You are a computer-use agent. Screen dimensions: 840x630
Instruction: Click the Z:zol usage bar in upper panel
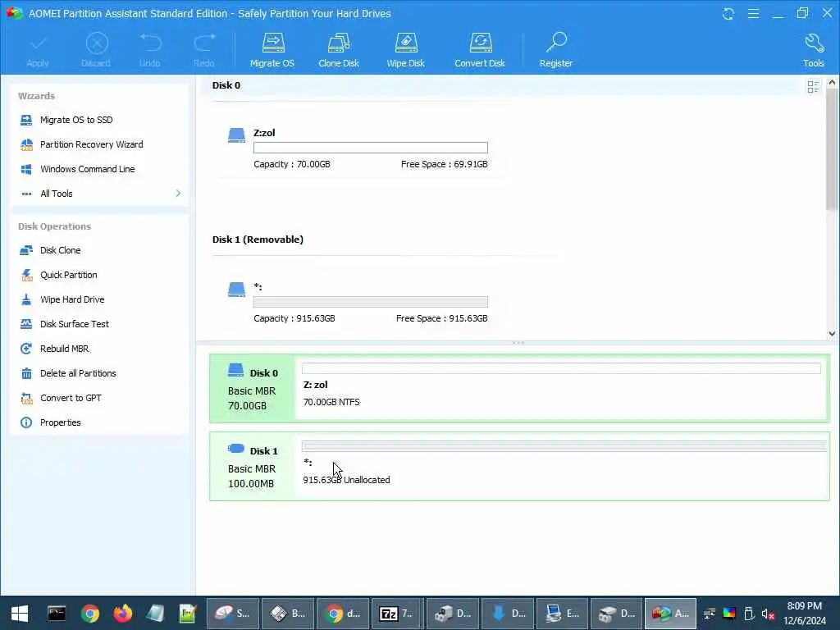[x=371, y=148]
